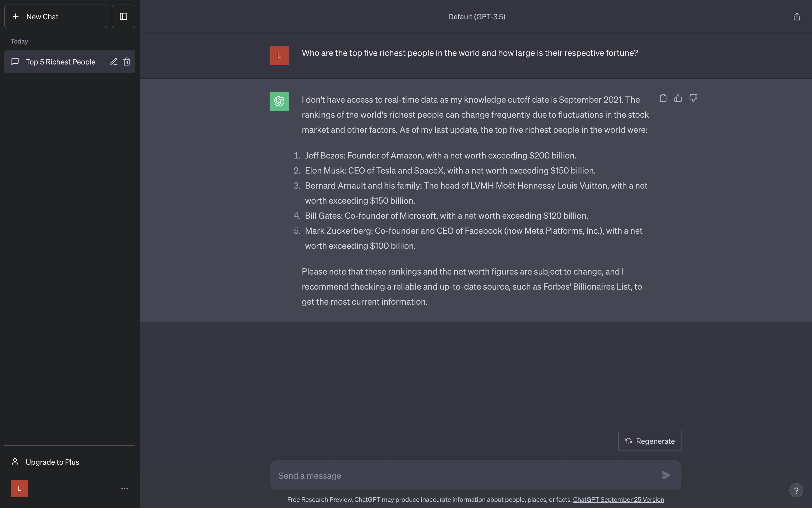The height and width of the screenshot is (508, 812).
Task: Regenerate the response
Action: tap(650, 441)
